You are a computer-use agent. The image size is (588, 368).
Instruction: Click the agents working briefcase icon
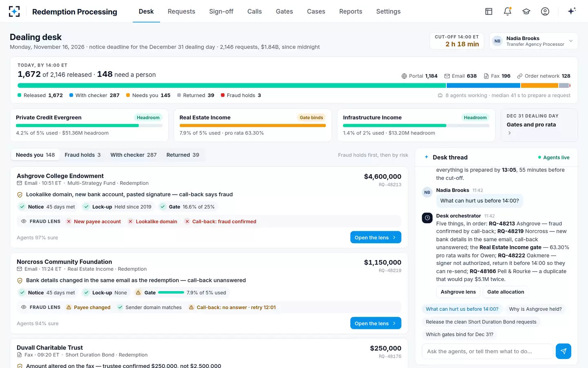(440, 95)
